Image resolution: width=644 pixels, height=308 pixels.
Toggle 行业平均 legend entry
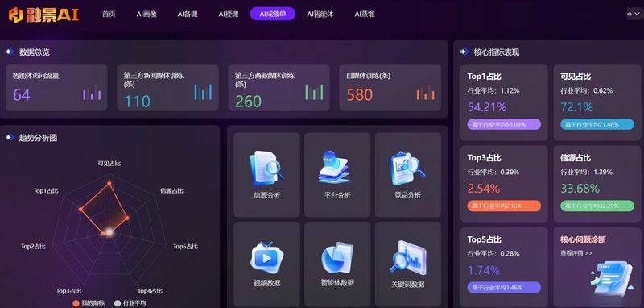130,303
